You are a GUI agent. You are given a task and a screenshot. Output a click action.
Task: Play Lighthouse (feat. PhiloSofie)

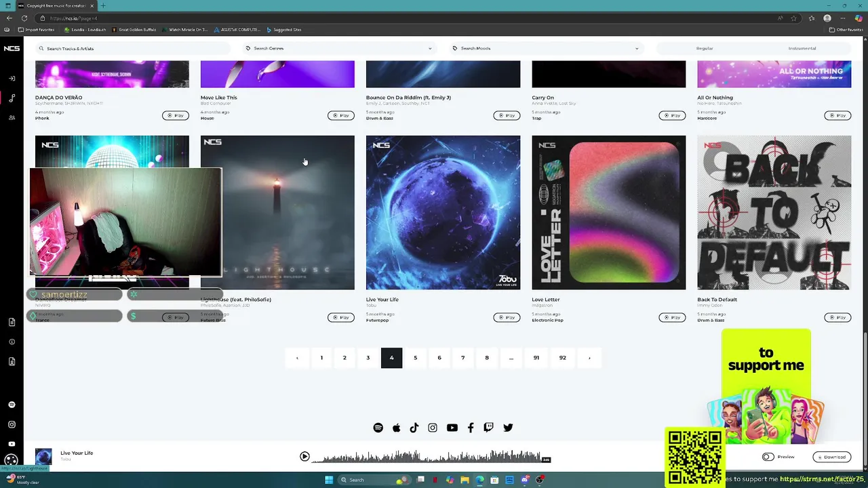point(341,317)
